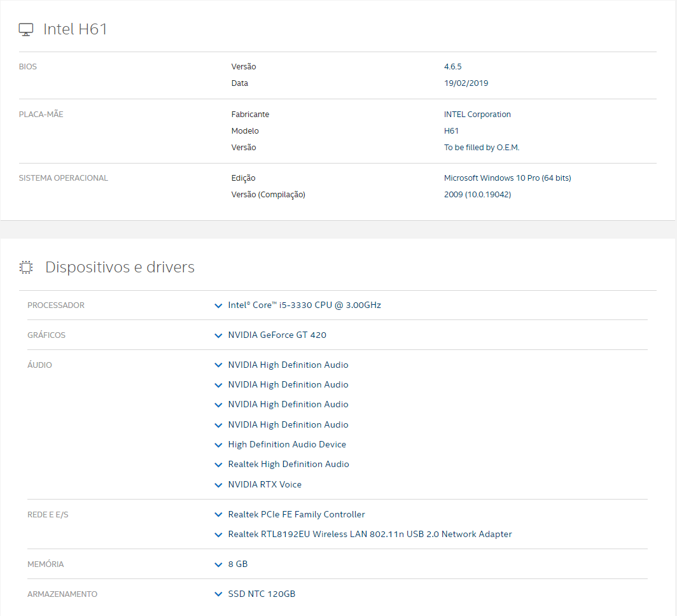
Task: Expand the 8 GB memory entry
Action: coord(218,564)
